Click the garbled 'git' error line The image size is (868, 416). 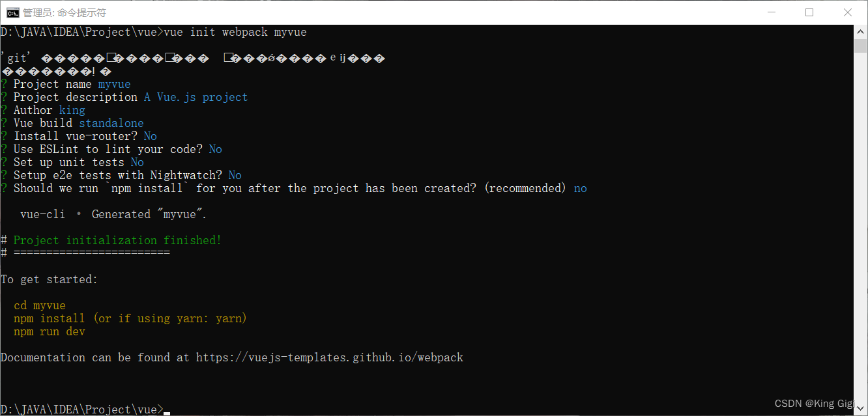pyautogui.click(x=193, y=58)
